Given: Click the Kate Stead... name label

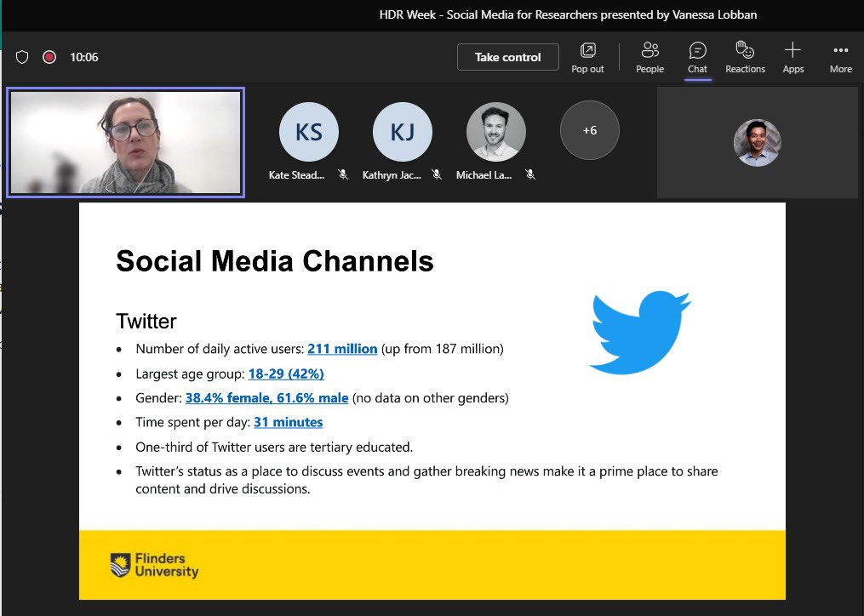Looking at the screenshot, I should [296, 174].
